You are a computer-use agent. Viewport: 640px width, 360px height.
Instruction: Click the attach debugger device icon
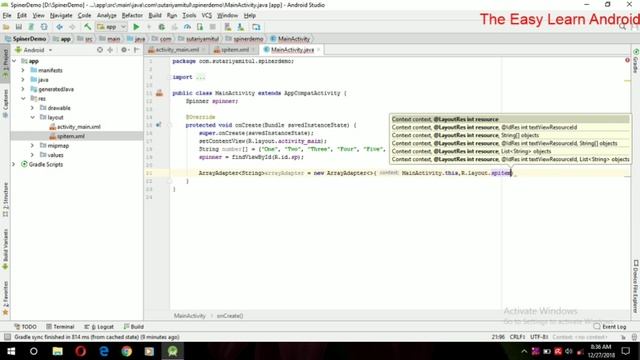point(200,27)
